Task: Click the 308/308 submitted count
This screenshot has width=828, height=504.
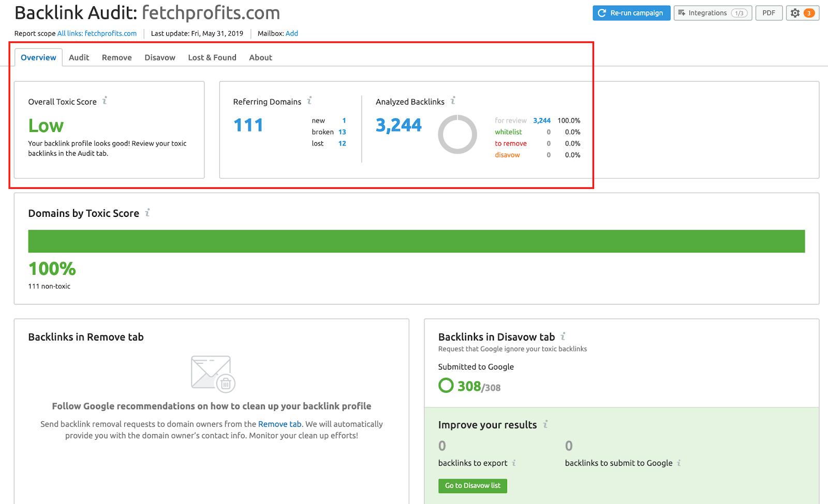Action: 479,387
